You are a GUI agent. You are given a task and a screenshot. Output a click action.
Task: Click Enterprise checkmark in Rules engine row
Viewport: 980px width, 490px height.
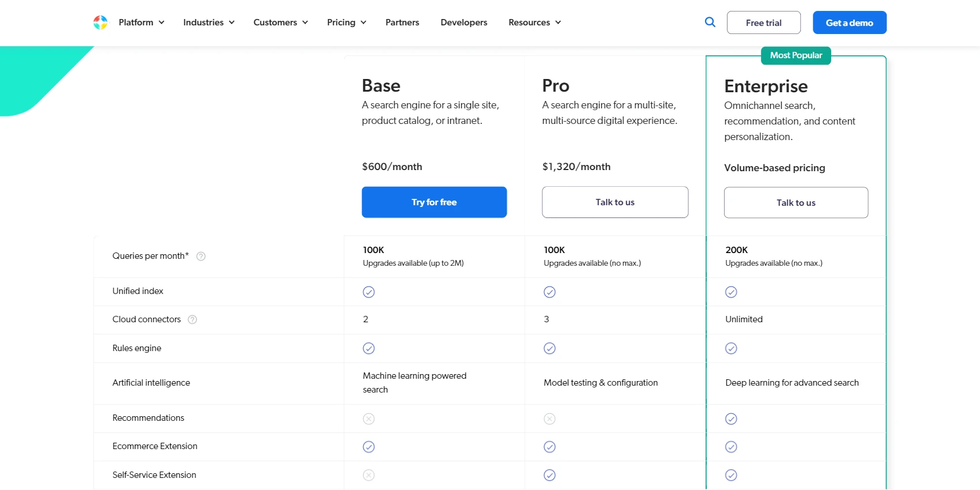pyautogui.click(x=731, y=348)
